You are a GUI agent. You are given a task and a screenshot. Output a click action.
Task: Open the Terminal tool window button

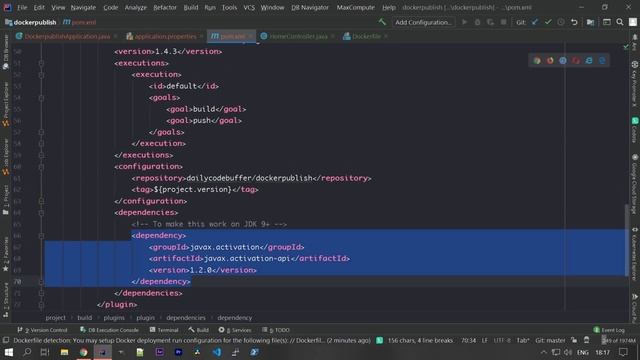[164, 330]
